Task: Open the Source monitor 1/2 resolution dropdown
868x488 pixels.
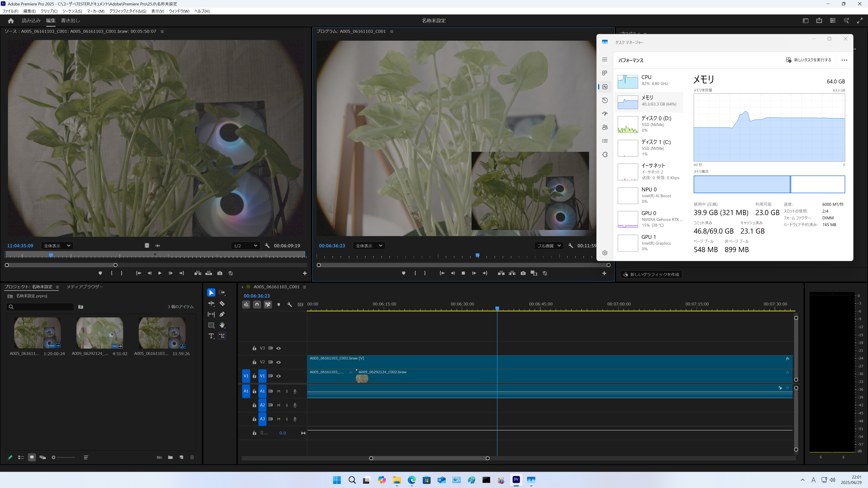Action: coord(245,246)
